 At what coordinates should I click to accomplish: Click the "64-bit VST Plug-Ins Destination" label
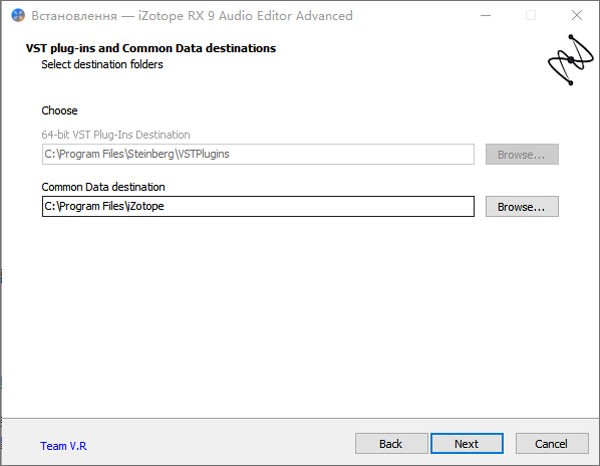pos(115,134)
